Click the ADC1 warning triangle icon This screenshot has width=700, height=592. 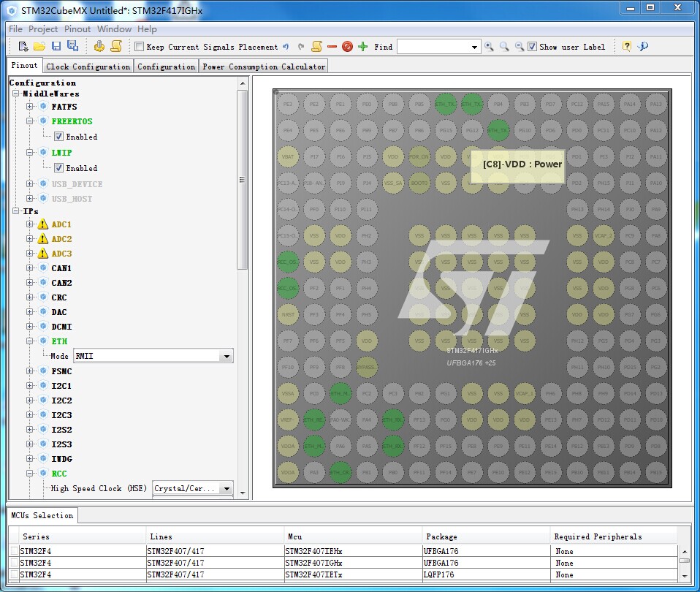click(43, 224)
